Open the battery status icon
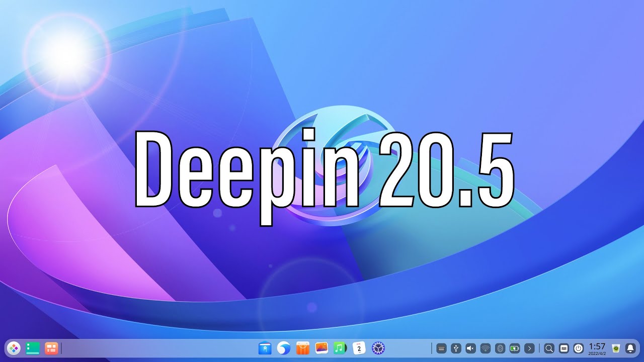 point(514,348)
